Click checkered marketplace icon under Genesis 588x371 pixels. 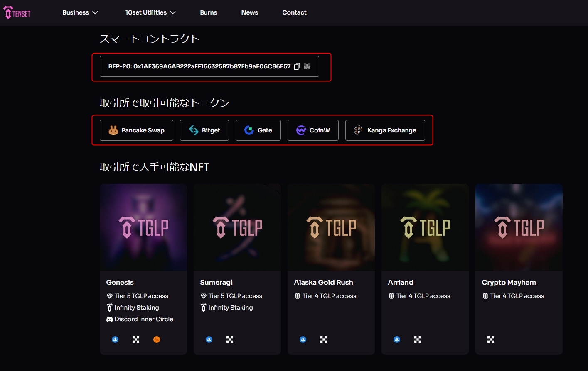tap(136, 339)
